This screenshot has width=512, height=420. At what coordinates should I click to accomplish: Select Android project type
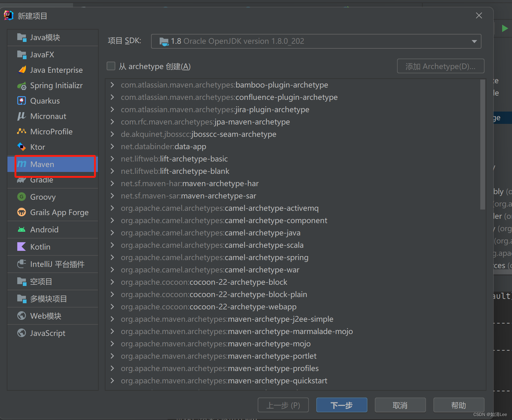(x=53, y=230)
